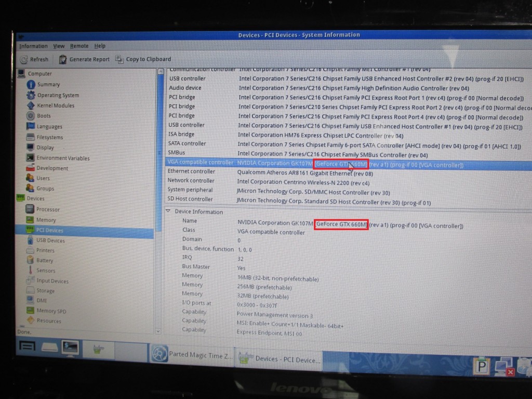Select the PCI Devices tree item
Screen dimensions: 532x399
[x=84, y=230]
